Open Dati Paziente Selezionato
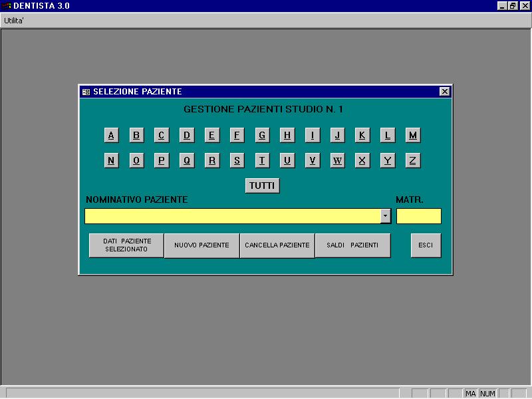 coord(126,245)
